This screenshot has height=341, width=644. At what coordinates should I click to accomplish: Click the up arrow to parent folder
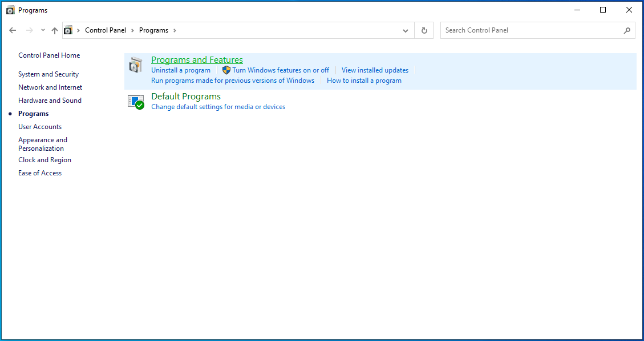(55, 31)
